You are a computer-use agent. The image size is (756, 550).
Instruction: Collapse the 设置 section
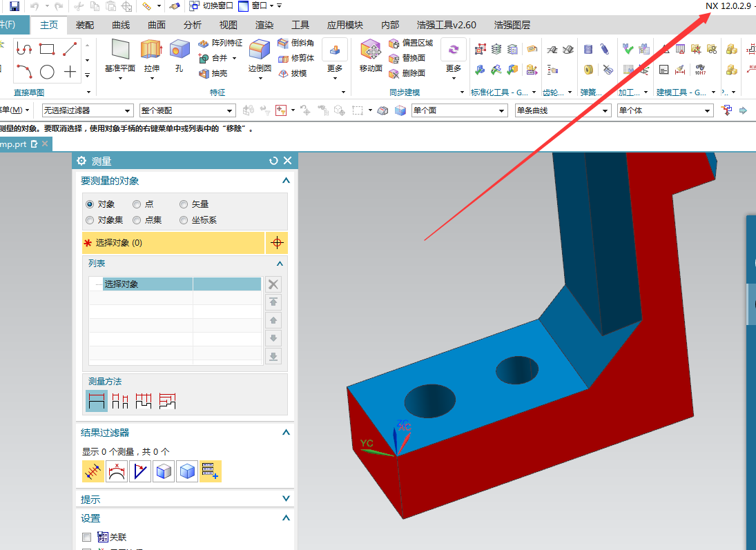pos(286,518)
